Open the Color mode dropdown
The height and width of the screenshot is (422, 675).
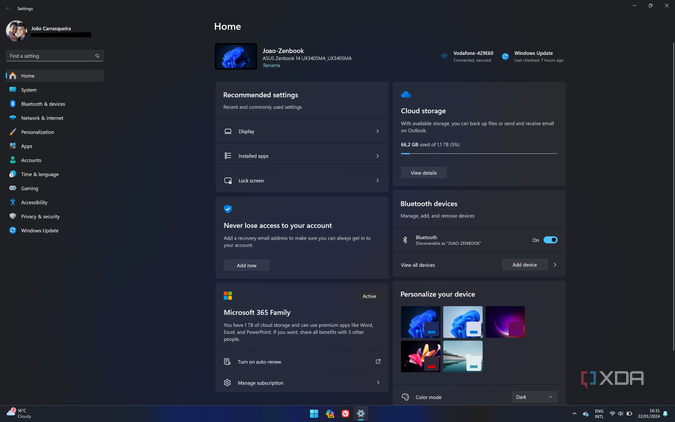(534, 397)
